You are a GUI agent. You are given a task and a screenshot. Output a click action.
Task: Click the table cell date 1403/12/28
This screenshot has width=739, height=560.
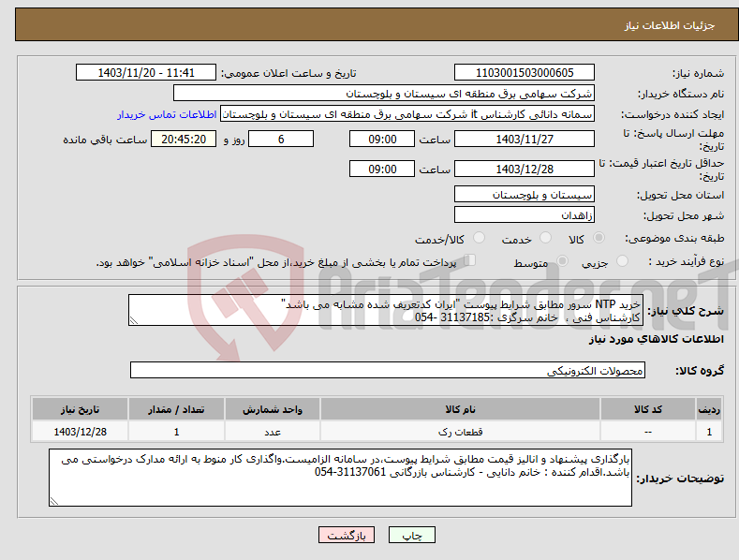tap(81, 432)
